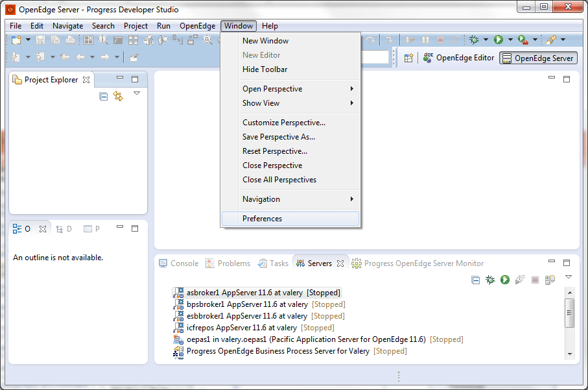Screen dimensions: 588x390
Task: Click the green bug Debug icon in main toolbar
Action: (474, 40)
